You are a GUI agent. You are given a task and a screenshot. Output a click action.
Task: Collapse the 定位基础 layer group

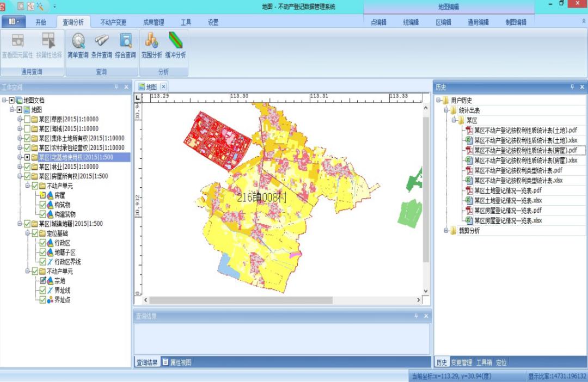coord(27,233)
